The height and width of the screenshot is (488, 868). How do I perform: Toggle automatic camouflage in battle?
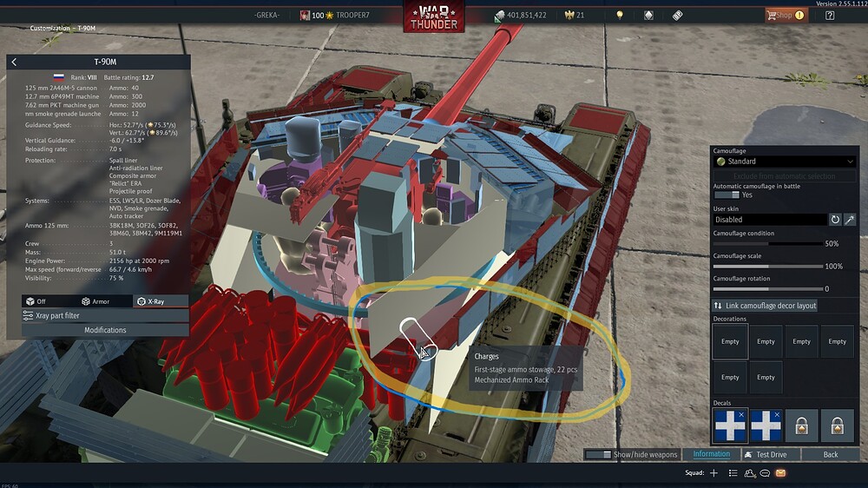click(x=727, y=195)
